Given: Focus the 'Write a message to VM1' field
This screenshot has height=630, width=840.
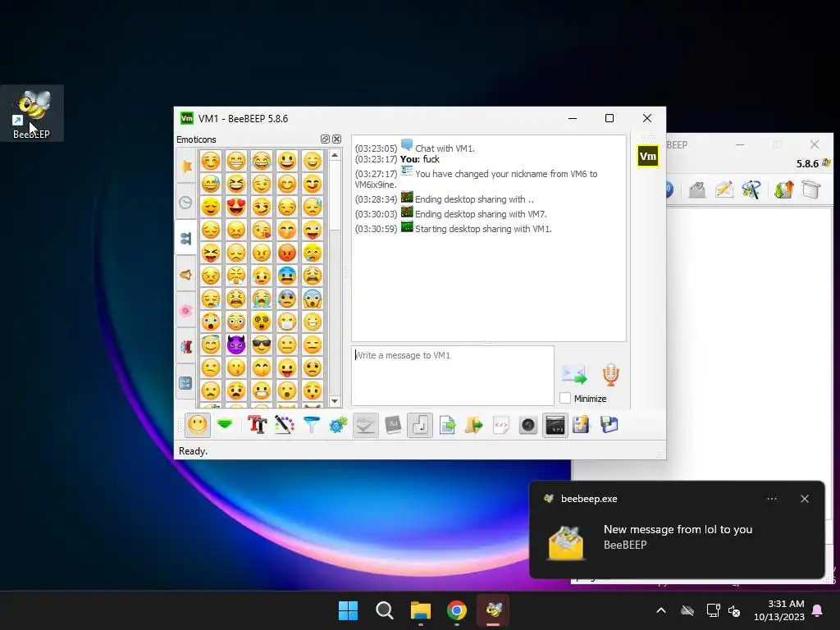Looking at the screenshot, I should tap(453, 376).
